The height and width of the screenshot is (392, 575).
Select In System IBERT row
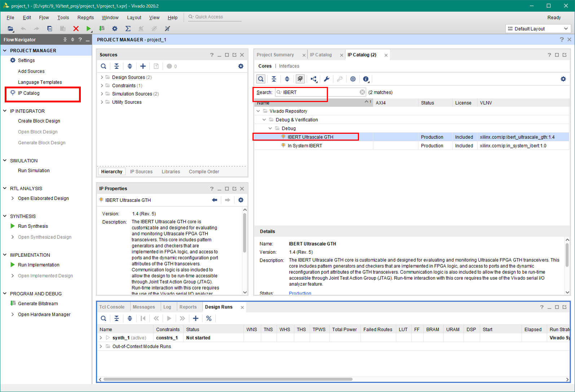pos(412,146)
